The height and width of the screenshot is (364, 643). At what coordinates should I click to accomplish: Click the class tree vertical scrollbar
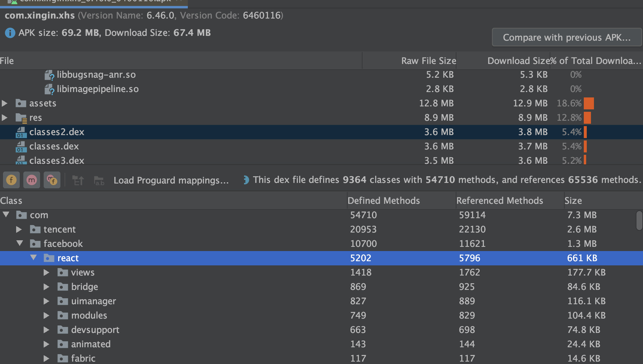pos(639,221)
